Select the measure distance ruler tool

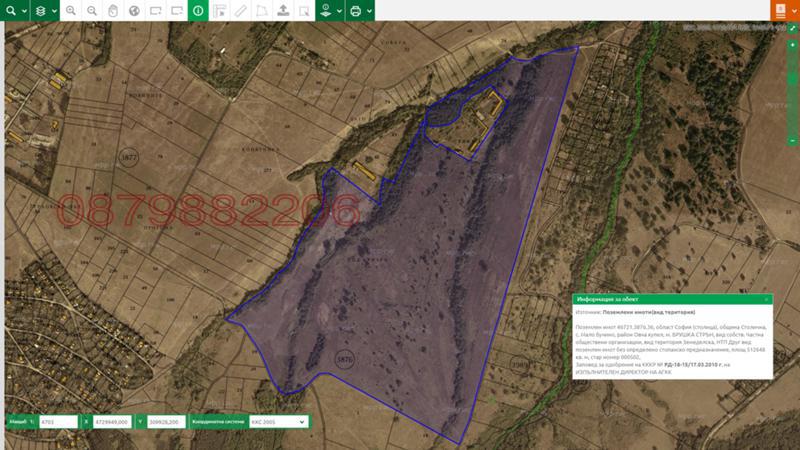pos(240,11)
